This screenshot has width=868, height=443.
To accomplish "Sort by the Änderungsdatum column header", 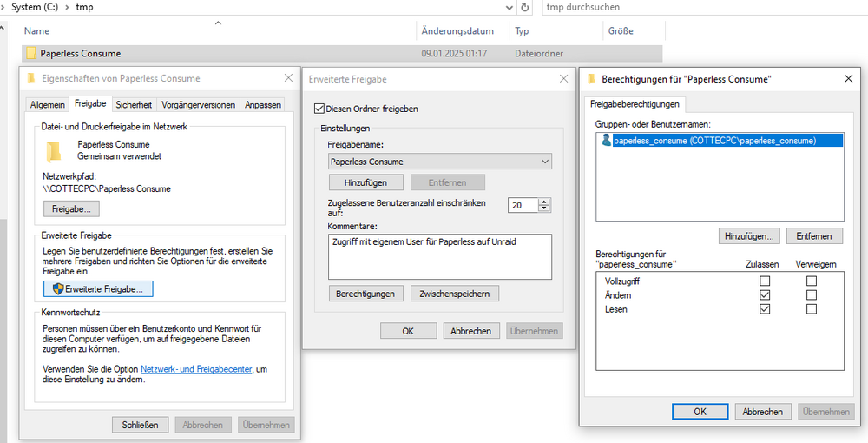I will pos(463,31).
